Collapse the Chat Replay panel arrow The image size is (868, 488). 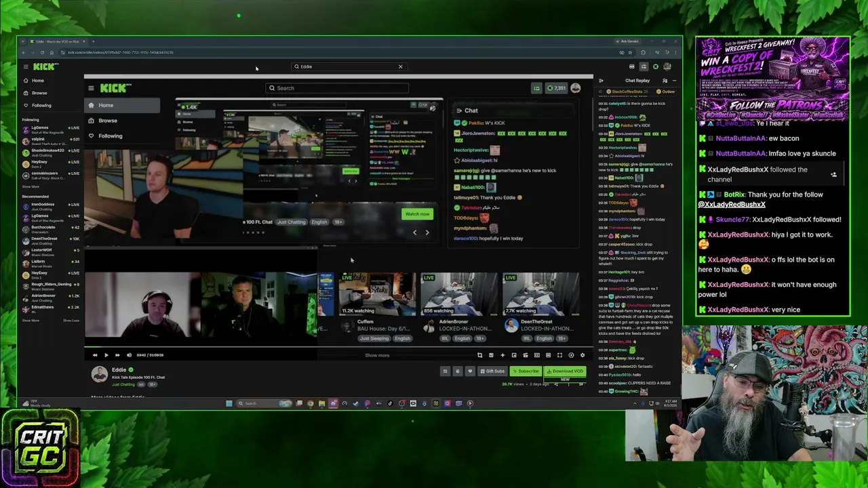tap(601, 81)
